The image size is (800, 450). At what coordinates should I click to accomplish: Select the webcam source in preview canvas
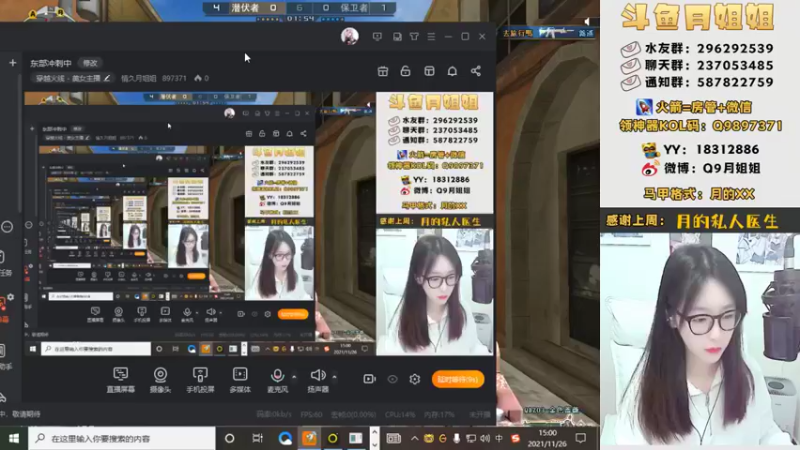tap(435, 292)
